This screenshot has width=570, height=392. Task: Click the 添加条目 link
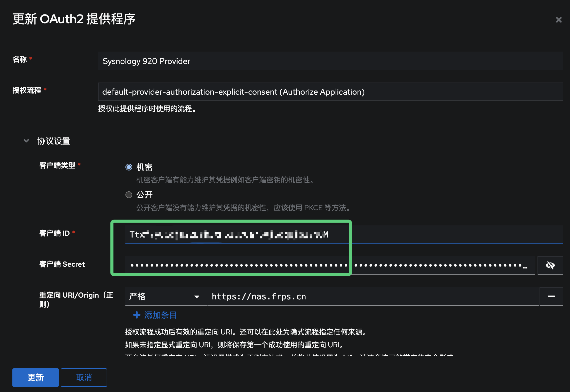click(x=160, y=315)
